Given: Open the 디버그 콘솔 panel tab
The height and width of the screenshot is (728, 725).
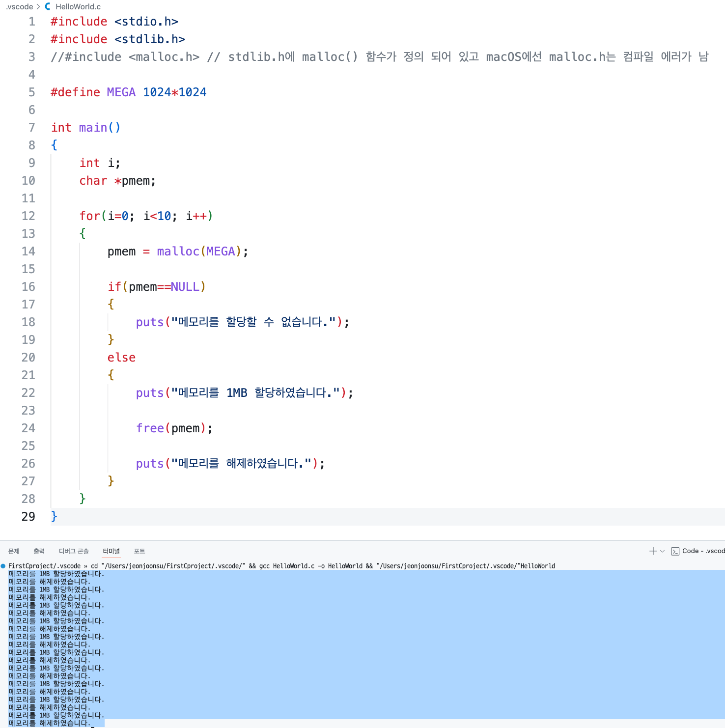Looking at the screenshot, I should (74, 551).
